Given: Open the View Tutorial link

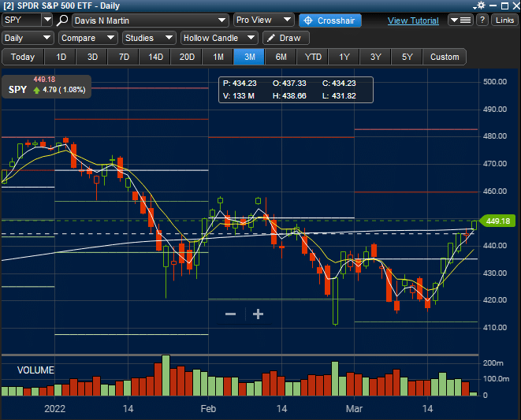Looking at the screenshot, I should click(x=413, y=20).
